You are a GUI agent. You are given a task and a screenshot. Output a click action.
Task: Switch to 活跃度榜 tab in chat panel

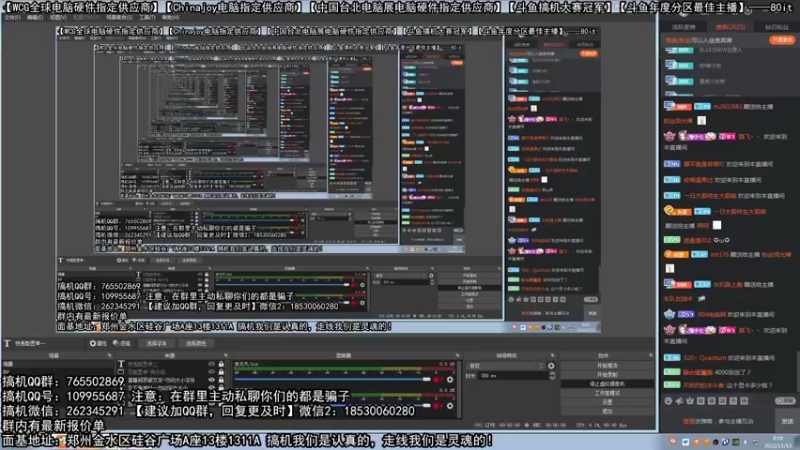(683, 27)
